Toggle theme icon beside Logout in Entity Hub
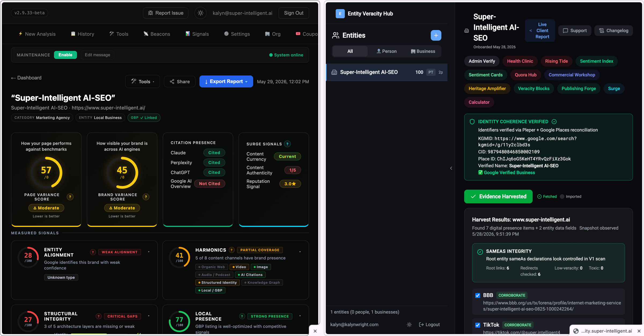644x336 pixels. tap(409, 324)
